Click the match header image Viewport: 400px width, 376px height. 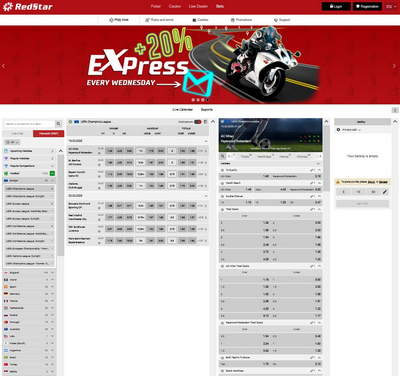[x=271, y=135]
